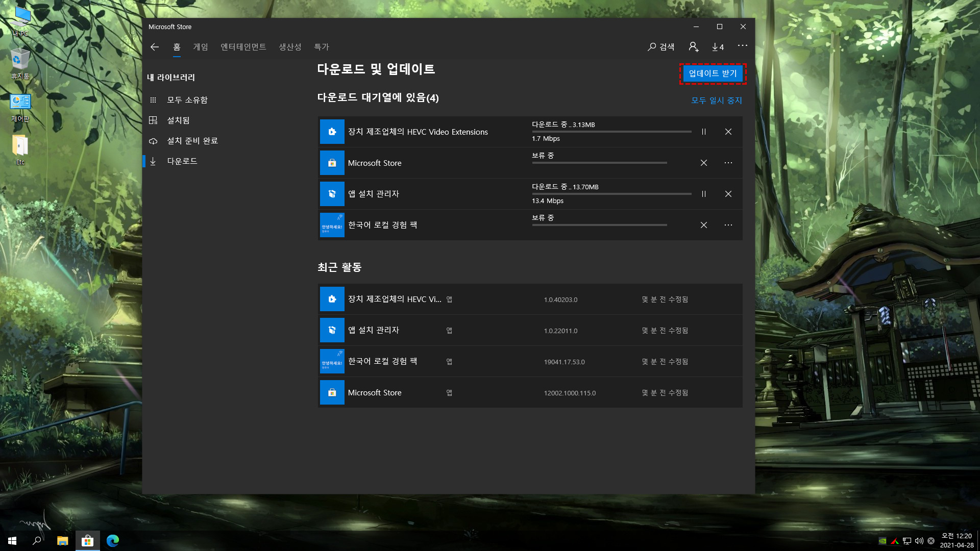980x551 pixels.
Task: Click Microsoft Store app icon in queue
Action: coord(332,163)
